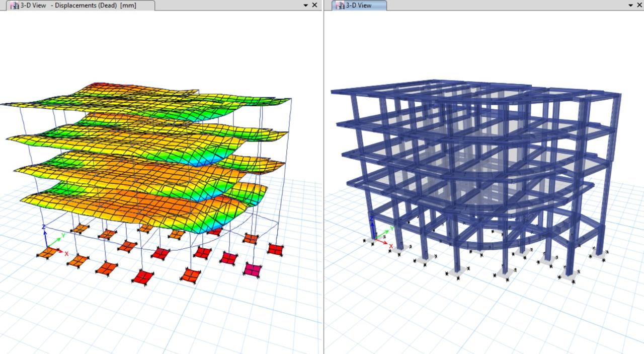Click the green Y axis label in the displacement view
644x354 pixels.
[x=63, y=235]
